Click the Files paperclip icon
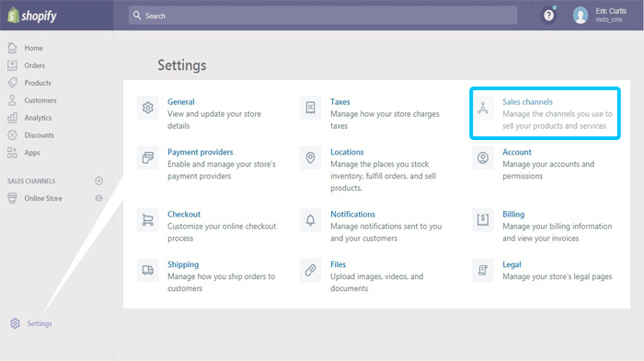Image resolution: width=644 pixels, height=361 pixels. (x=311, y=271)
